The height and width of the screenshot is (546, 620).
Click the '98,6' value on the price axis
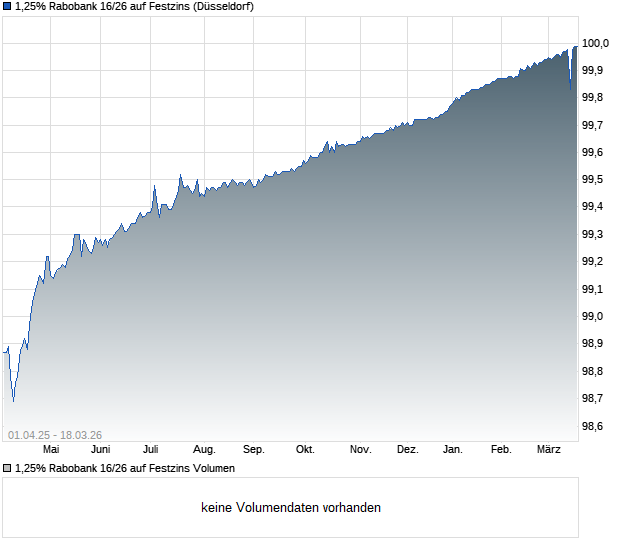coord(594,426)
